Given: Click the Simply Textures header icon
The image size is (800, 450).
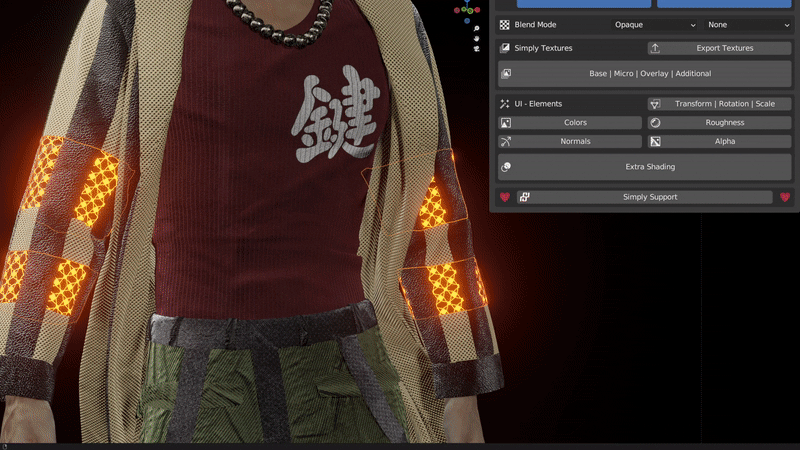Looking at the screenshot, I should click(x=505, y=48).
